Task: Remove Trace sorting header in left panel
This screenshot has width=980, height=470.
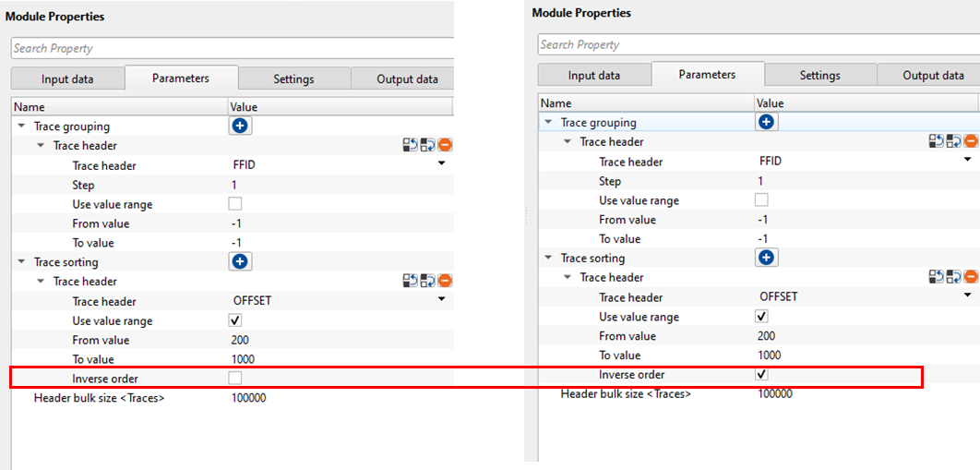Action: (445, 282)
